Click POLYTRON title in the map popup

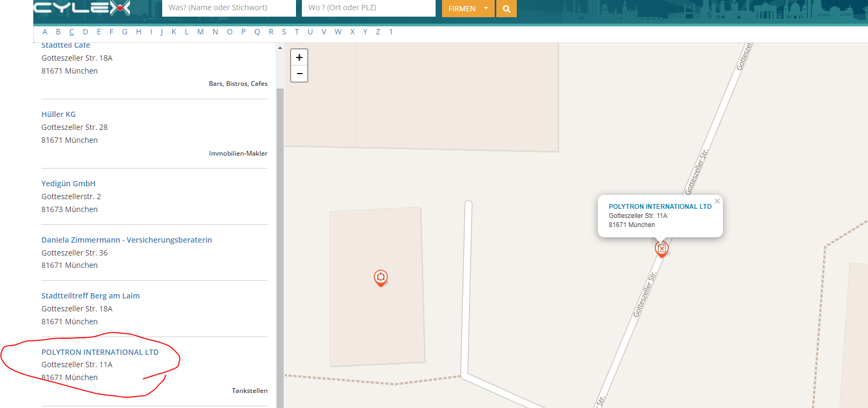point(660,207)
